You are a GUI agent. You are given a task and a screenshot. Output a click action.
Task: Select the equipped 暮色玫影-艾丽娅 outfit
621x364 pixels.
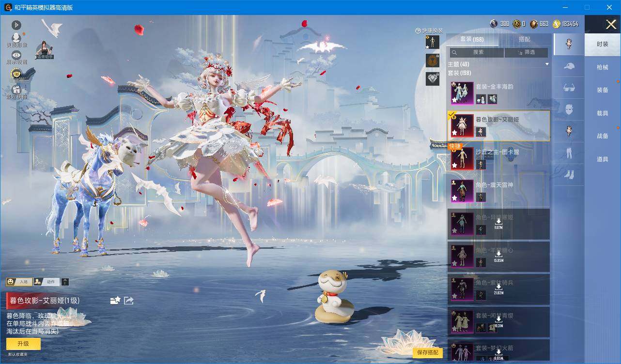pos(499,126)
